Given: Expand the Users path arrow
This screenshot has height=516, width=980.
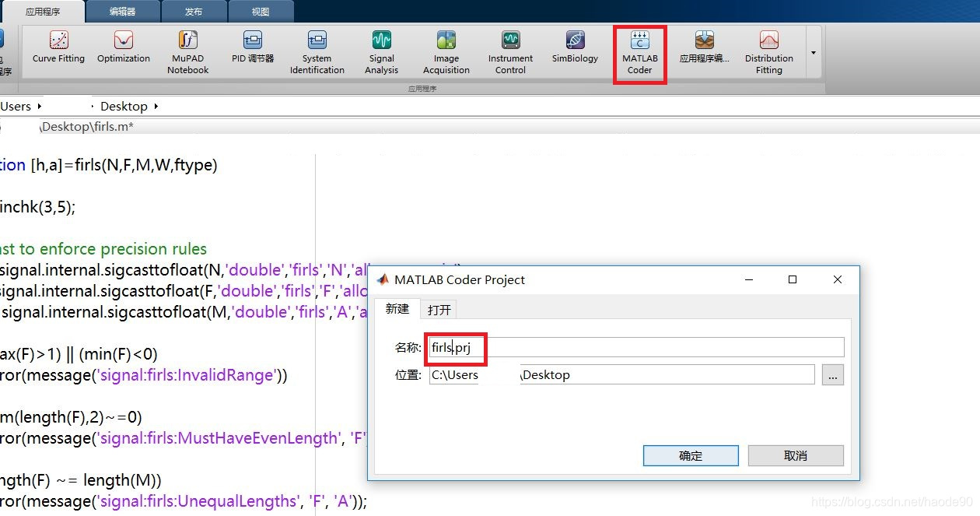Looking at the screenshot, I should point(40,106).
